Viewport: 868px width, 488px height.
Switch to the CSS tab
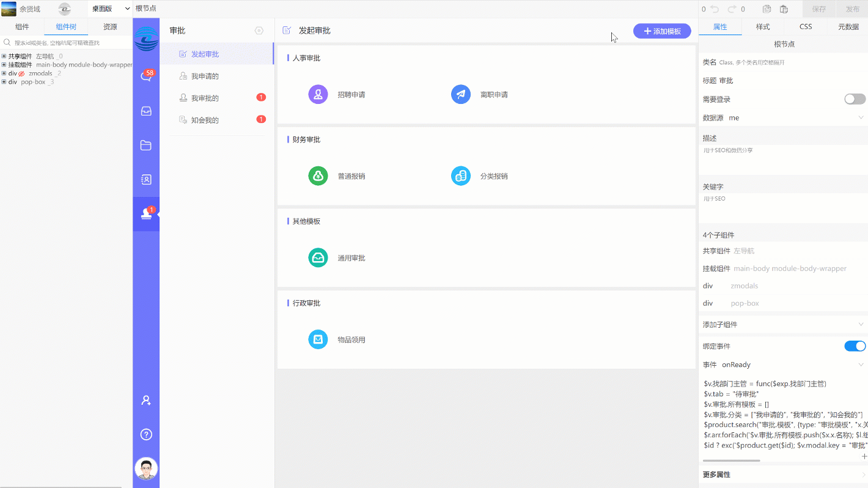point(806,27)
